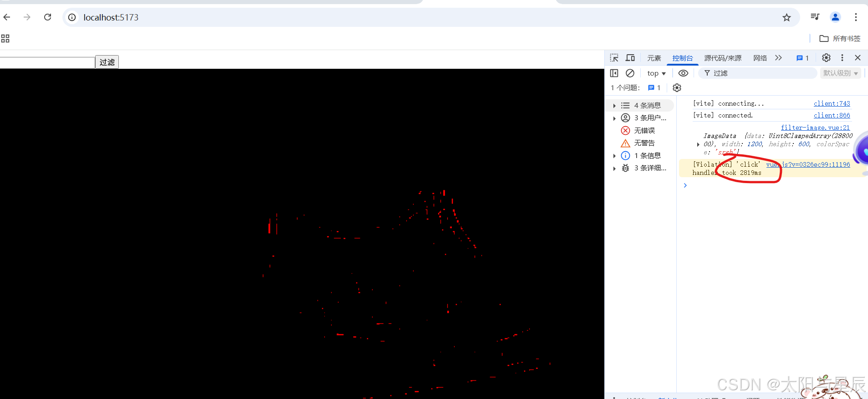Focus the text input beside 过滤 button
Image resolution: width=868 pixels, height=399 pixels.
(47, 62)
